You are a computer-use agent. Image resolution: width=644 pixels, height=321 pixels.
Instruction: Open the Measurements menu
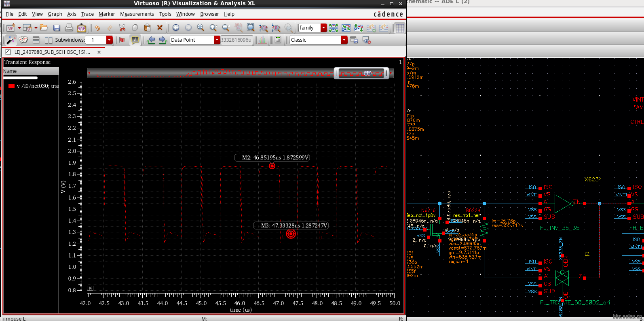point(137,14)
